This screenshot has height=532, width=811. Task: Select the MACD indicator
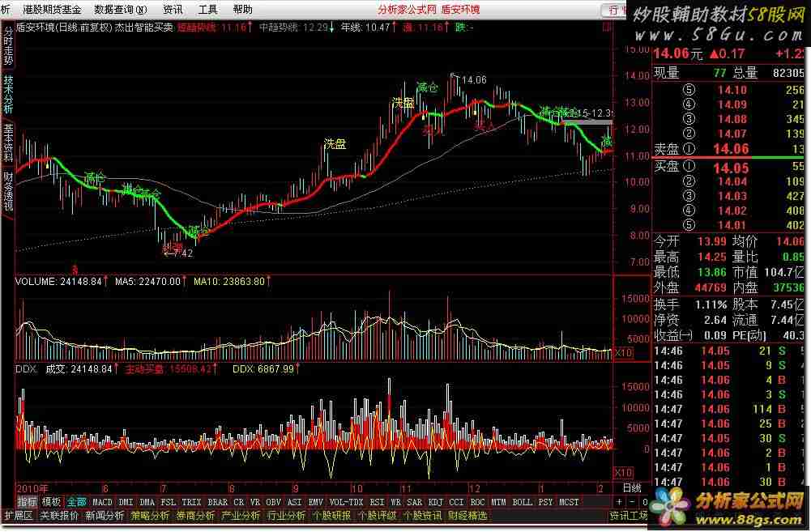tap(102, 502)
